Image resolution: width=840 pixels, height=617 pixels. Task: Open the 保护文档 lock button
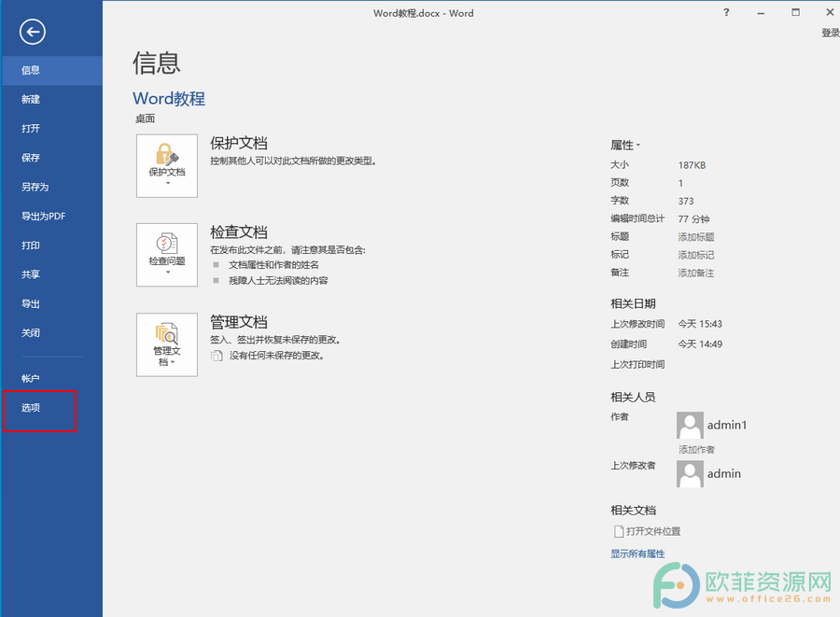[x=167, y=166]
